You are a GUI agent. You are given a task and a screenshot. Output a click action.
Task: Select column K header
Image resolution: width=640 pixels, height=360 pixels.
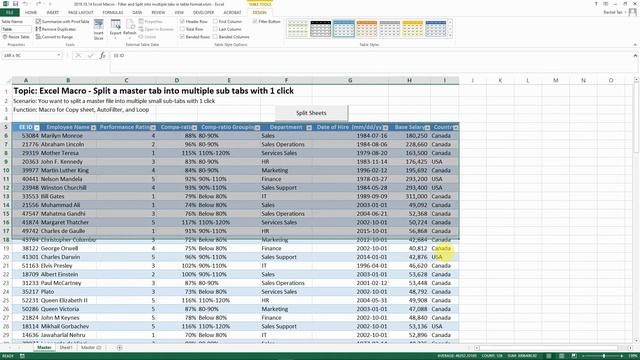[500, 80]
